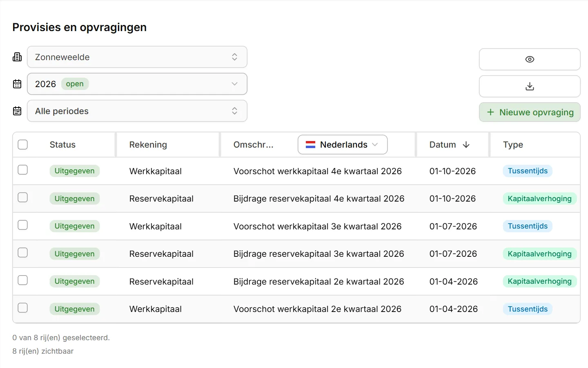This screenshot has width=588, height=368.
Task: Click the Datum column header text
Action: (443, 145)
